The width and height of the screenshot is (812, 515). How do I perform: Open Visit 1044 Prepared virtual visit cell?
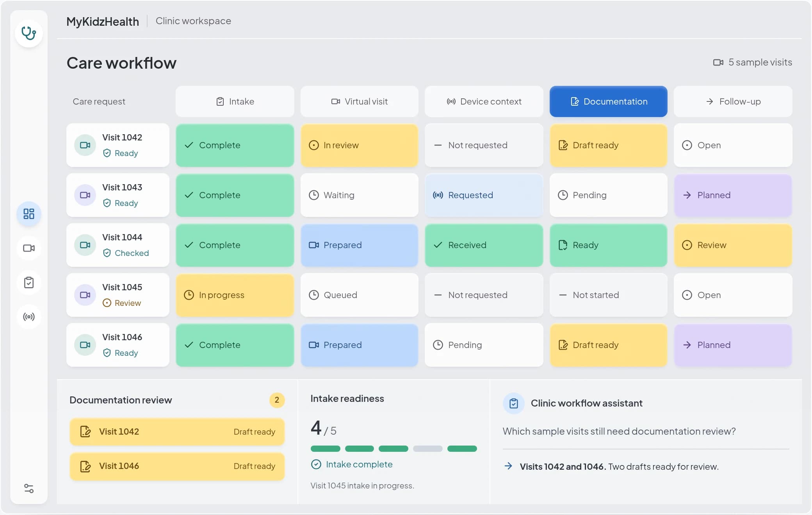click(360, 245)
